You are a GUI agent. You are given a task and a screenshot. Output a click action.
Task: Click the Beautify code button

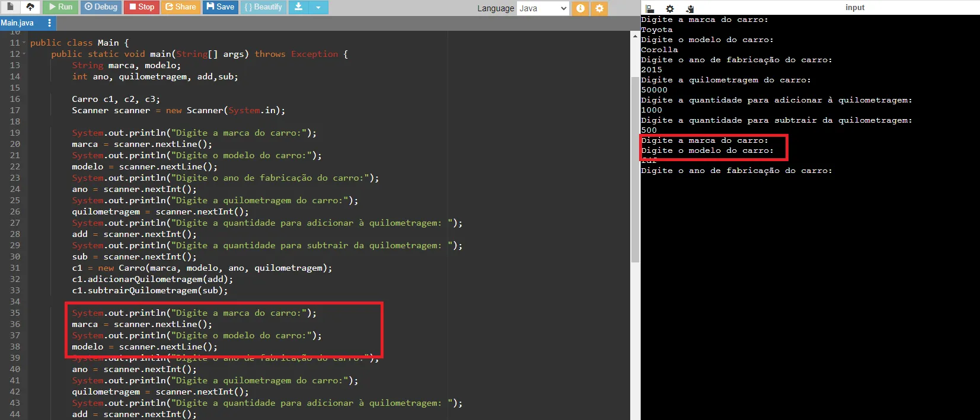click(x=263, y=7)
